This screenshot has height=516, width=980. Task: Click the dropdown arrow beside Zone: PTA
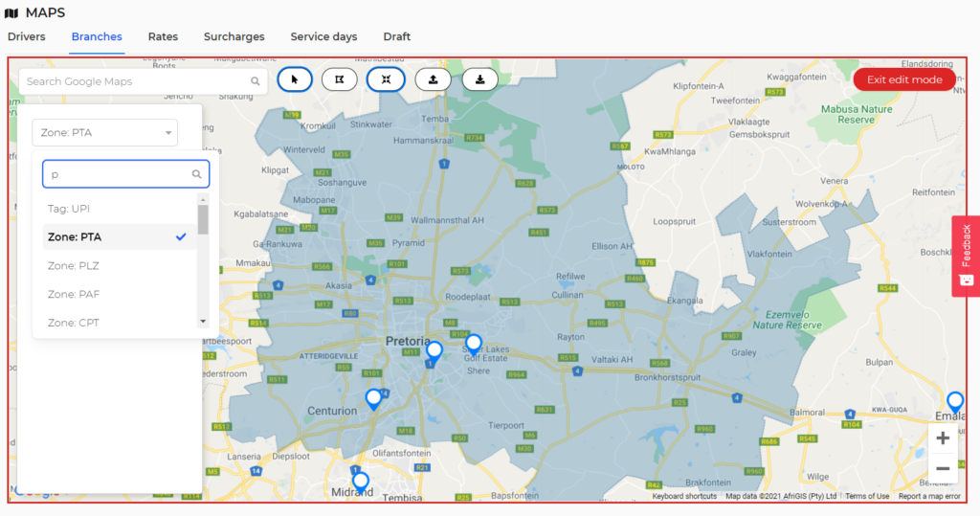click(x=168, y=133)
